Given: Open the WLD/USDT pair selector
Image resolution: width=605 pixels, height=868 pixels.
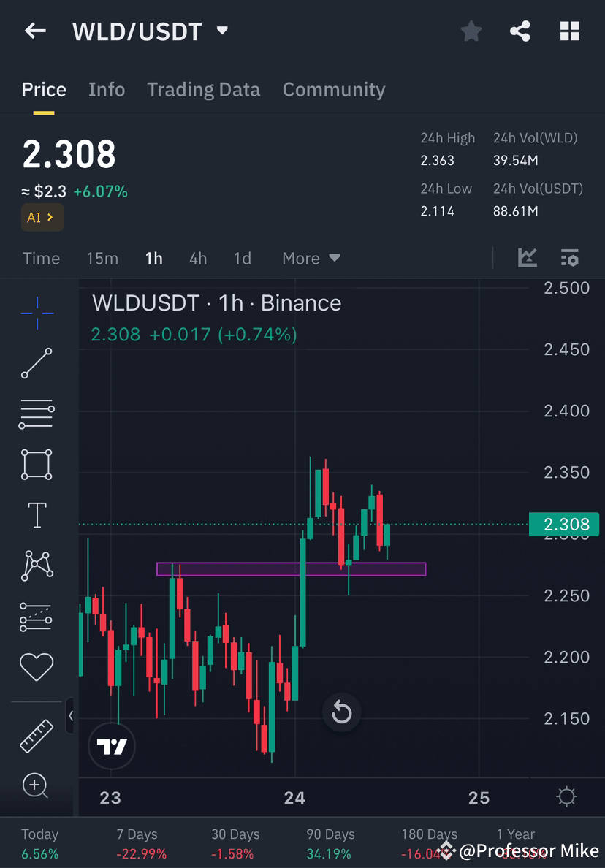Looking at the screenshot, I should click(x=223, y=31).
